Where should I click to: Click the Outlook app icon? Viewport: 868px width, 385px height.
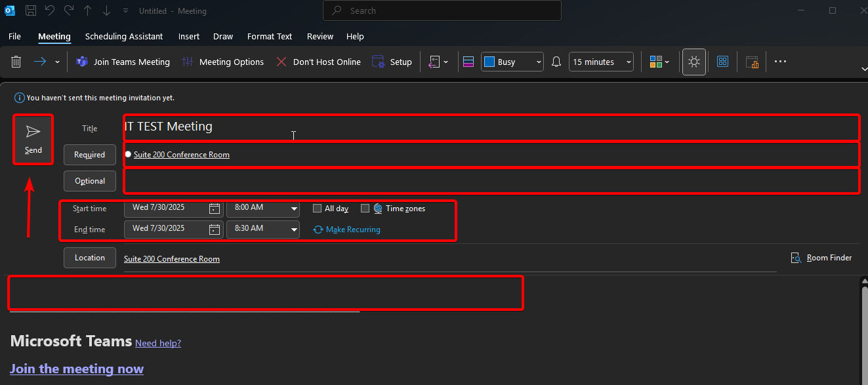[x=10, y=10]
